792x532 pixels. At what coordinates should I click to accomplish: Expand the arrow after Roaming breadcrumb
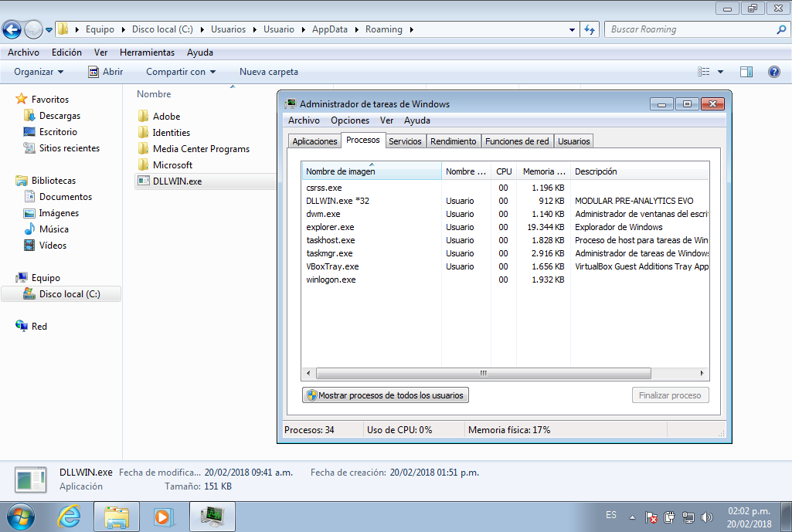click(x=412, y=30)
